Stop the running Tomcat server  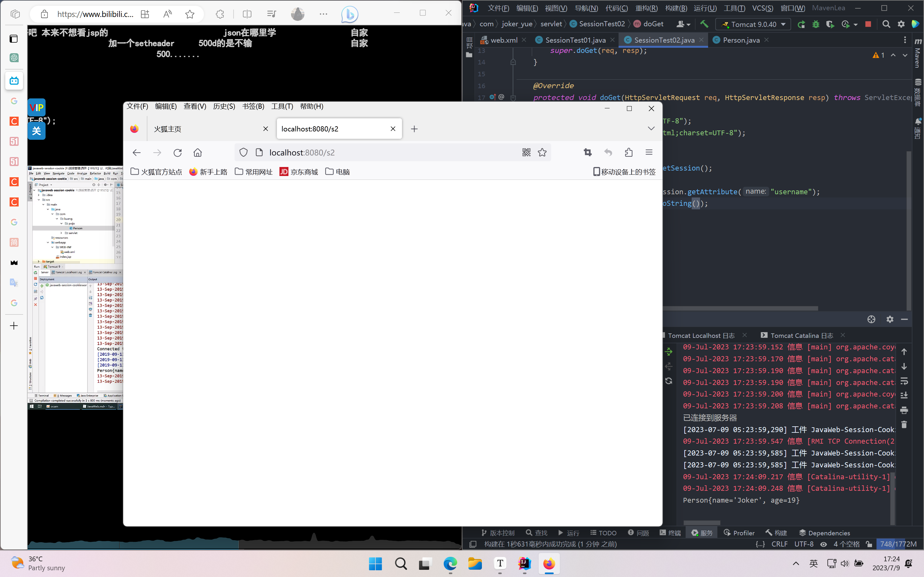point(868,24)
